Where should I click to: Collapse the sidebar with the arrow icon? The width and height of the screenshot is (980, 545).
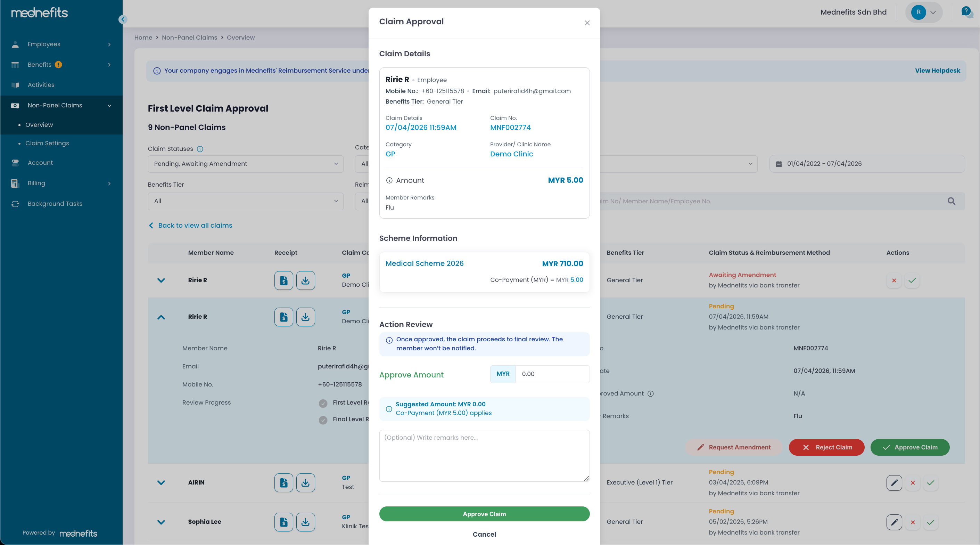point(123,19)
